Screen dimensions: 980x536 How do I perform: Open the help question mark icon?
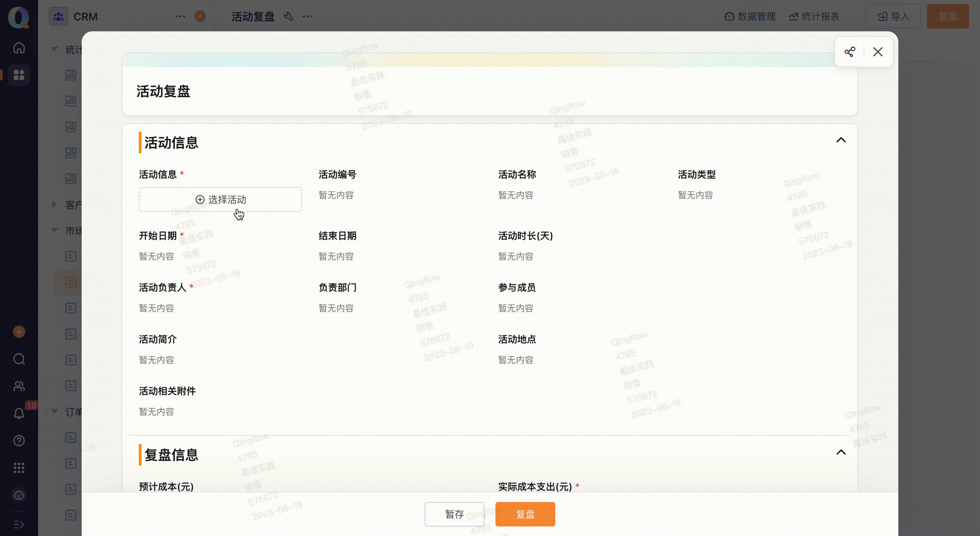tap(19, 440)
